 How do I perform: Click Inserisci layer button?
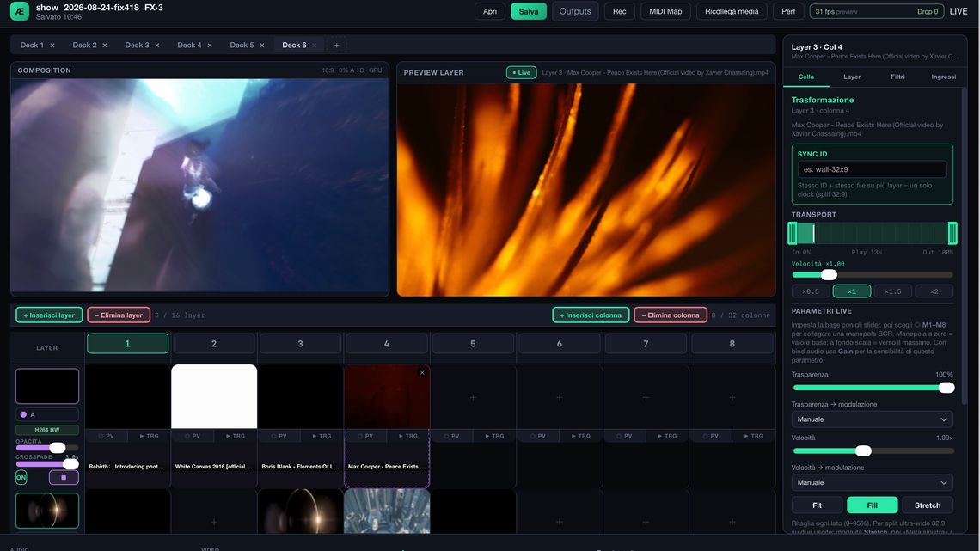pyautogui.click(x=49, y=315)
